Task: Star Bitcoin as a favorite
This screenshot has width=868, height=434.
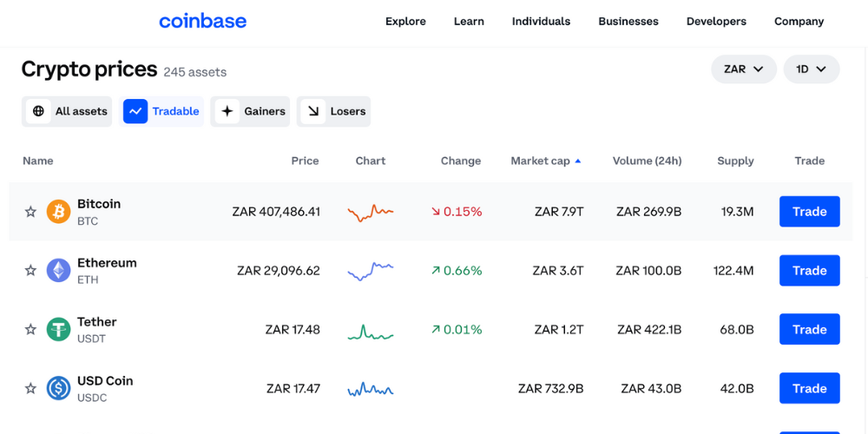Action: [x=30, y=212]
